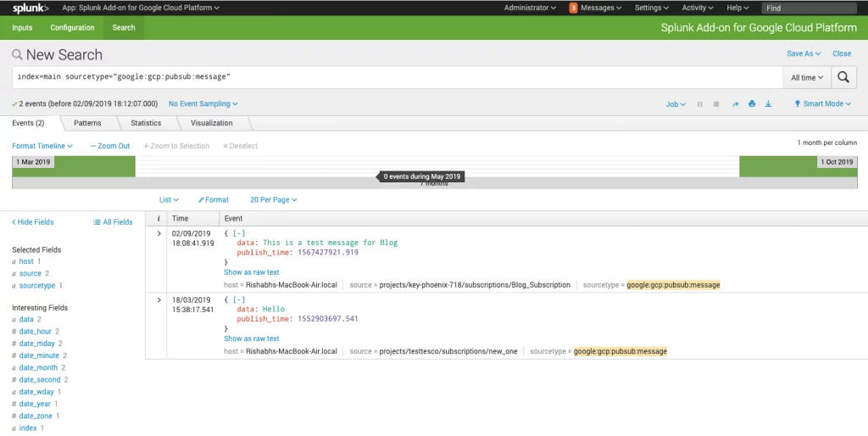The width and height of the screenshot is (868, 436).
Task: Open the Messages dropdown
Action: (601, 8)
